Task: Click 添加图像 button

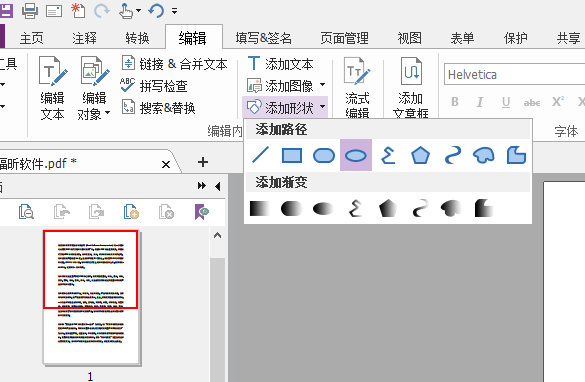Action: [x=280, y=86]
